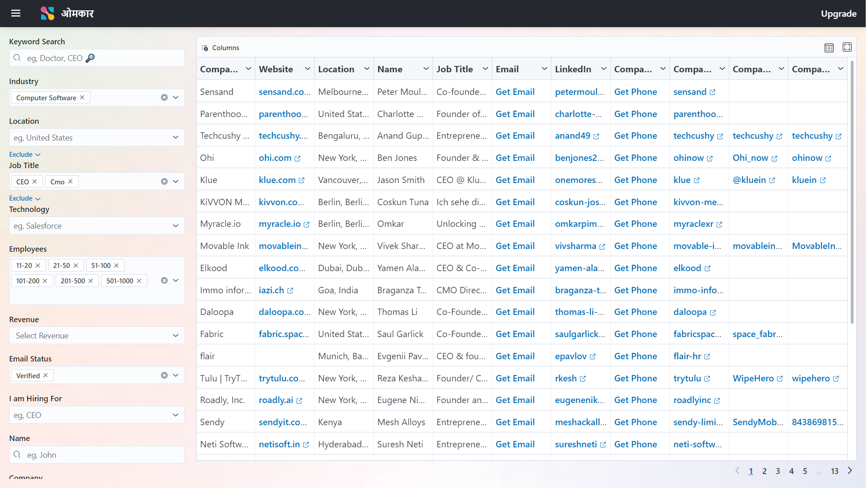
Task: Get Email for Suresh Neti
Action: [515, 444]
